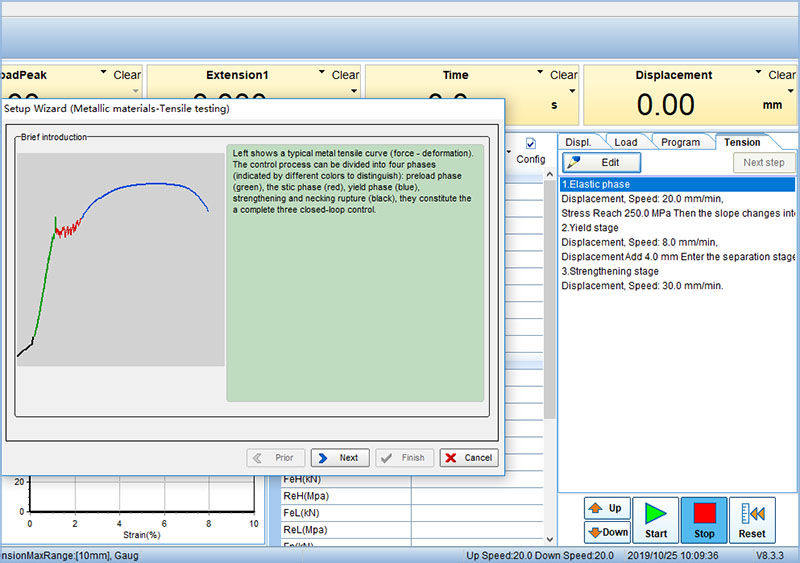The width and height of the screenshot is (800, 563).
Task: Click Edit to modify the tension program
Action: (x=601, y=162)
